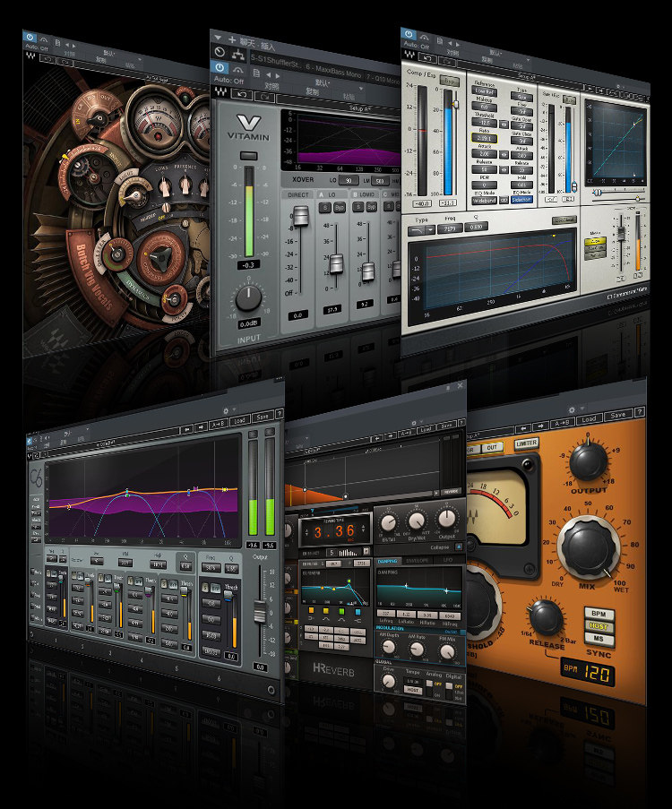672x809 pixels.
Task: Click previous preset arrow in C6 toolbar
Action: [x=186, y=429]
